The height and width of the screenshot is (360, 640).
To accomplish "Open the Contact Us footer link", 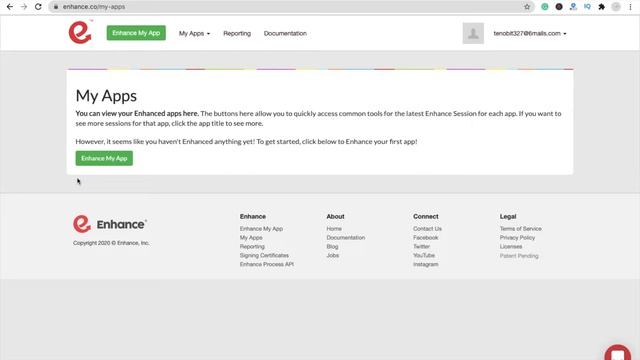I will (427, 229).
